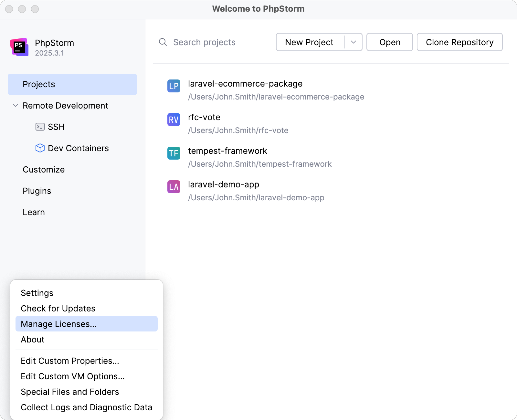The height and width of the screenshot is (420, 517).
Task: Click the Clone Repository button
Action: click(460, 42)
